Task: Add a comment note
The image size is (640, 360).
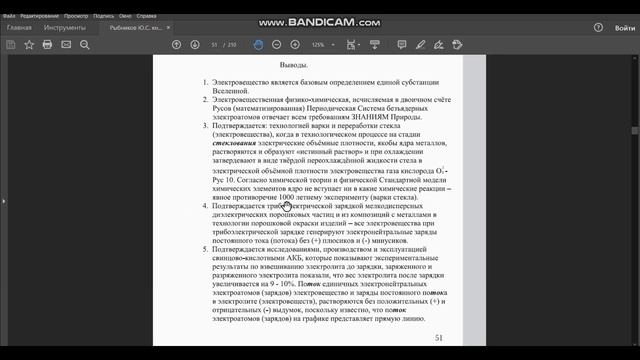Action: click(402, 45)
